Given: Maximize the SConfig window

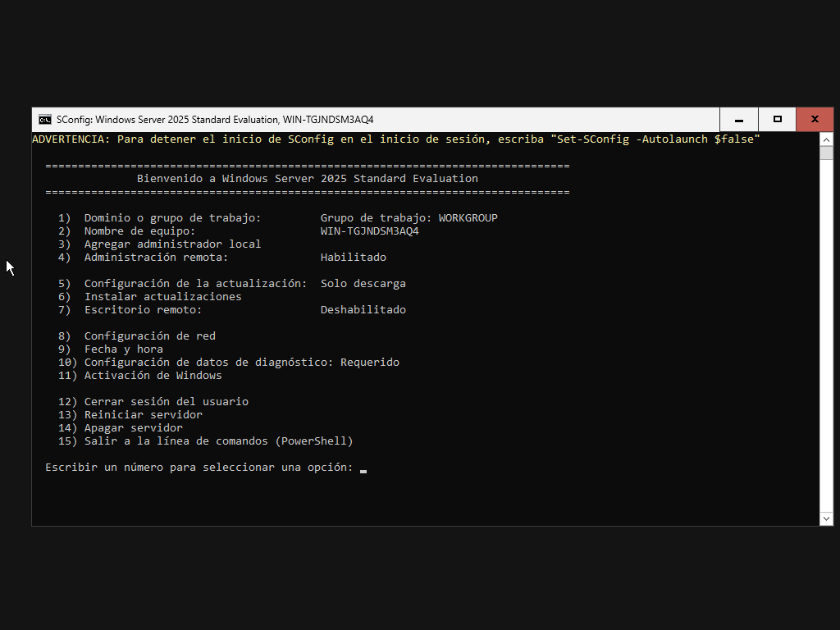Looking at the screenshot, I should (x=778, y=120).
